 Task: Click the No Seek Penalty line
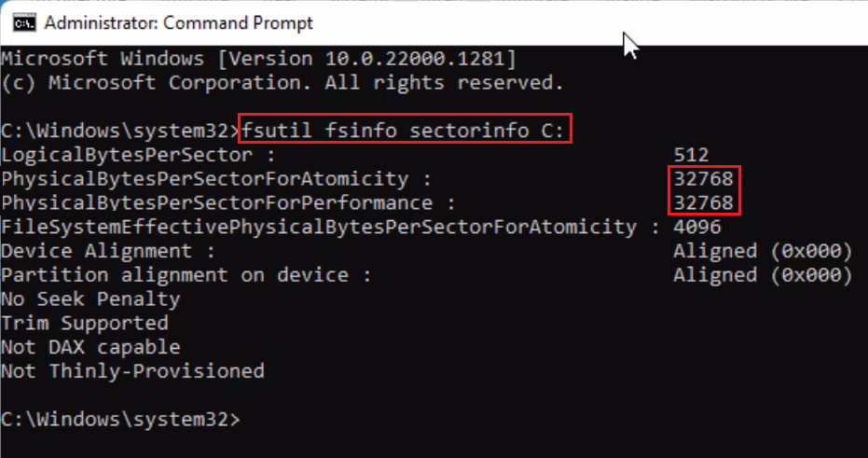click(x=90, y=299)
